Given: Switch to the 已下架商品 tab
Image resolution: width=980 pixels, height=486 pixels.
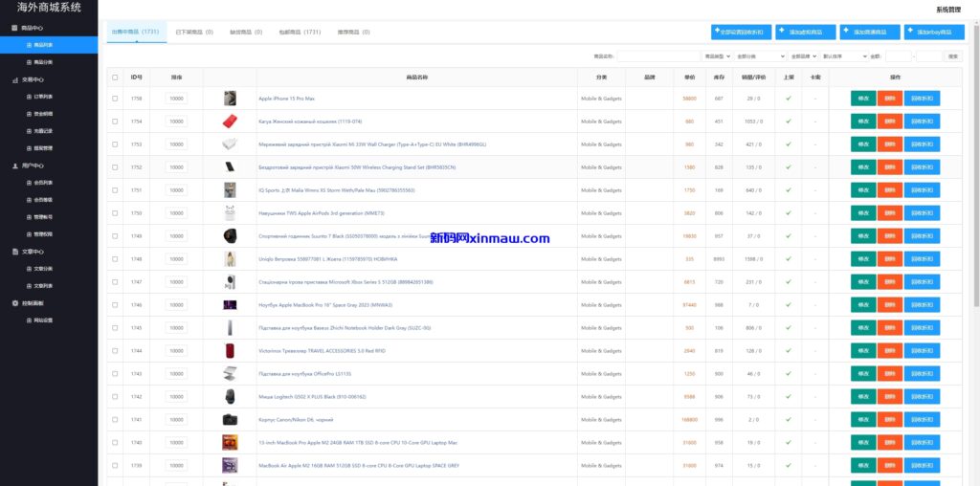Looking at the screenshot, I should click(x=194, y=32).
